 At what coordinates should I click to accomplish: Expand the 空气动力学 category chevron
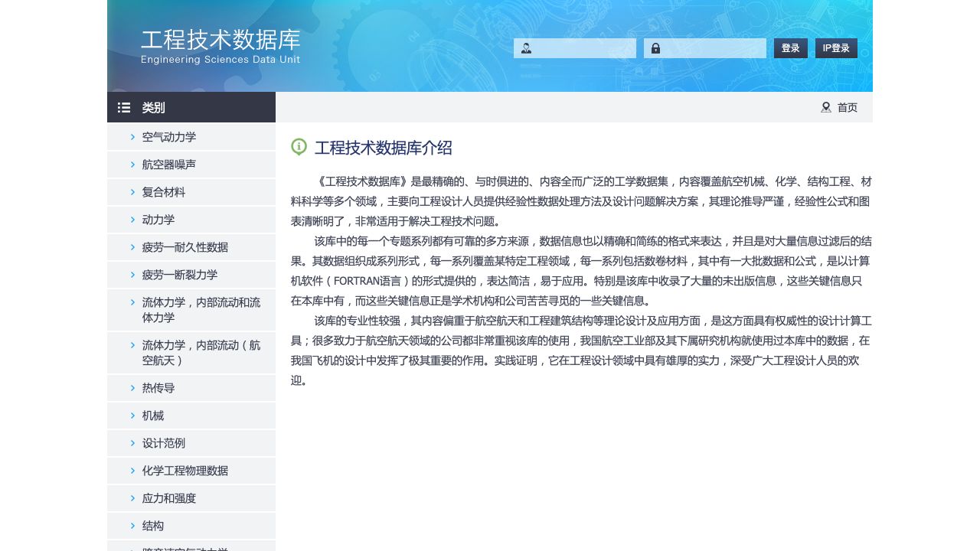point(132,137)
